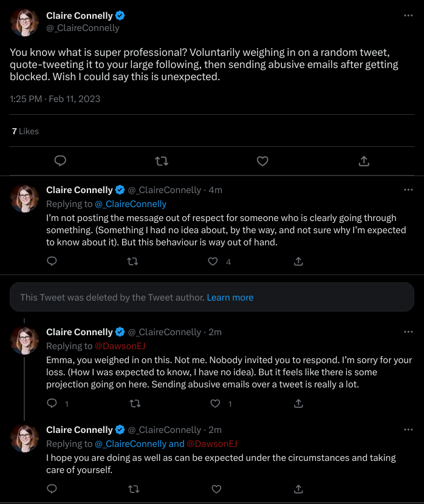Viewport: 424px width, 504px height.
Task: Open @_ClaireConnelly link in 4m reply
Action: point(131,204)
